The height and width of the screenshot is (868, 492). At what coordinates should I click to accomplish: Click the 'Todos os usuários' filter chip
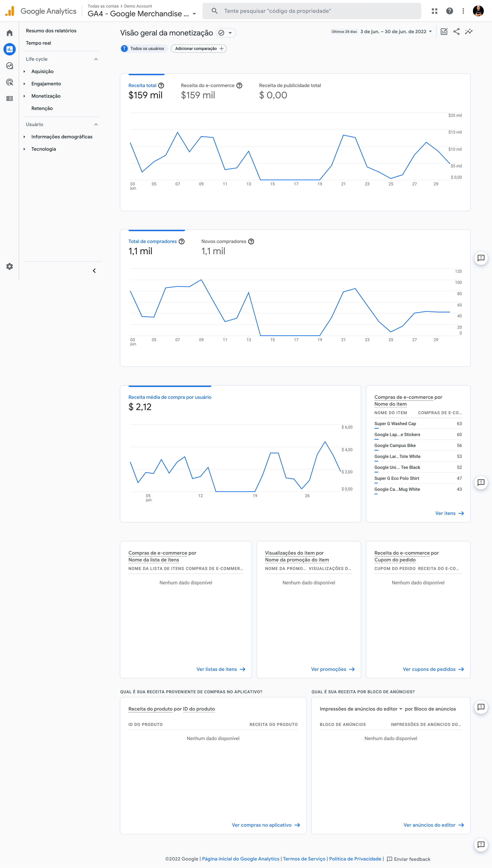point(144,48)
